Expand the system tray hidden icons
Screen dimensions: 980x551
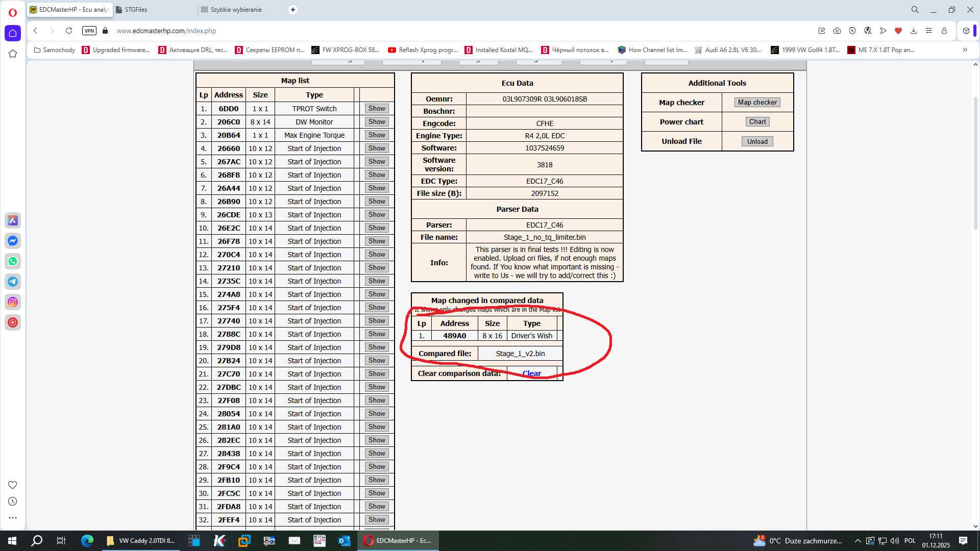(857, 541)
